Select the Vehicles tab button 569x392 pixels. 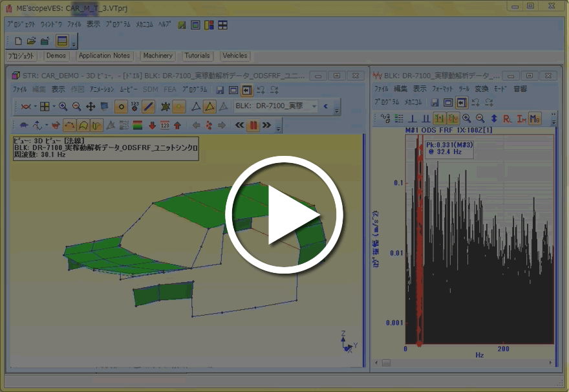235,56
